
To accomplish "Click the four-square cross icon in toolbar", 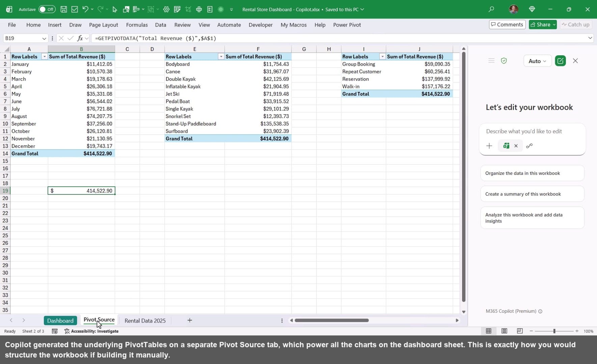I will pos(199,9).
